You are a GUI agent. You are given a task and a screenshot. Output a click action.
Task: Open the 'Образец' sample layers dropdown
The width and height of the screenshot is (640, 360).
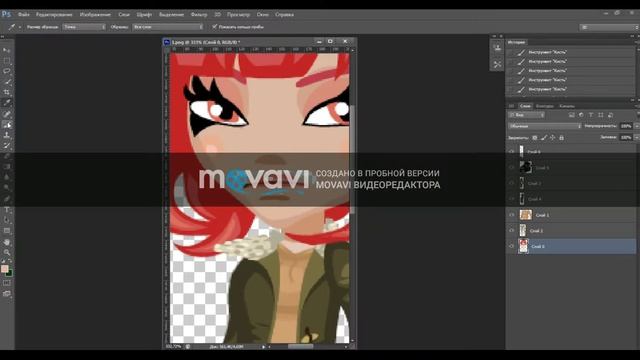pos(167,27)
